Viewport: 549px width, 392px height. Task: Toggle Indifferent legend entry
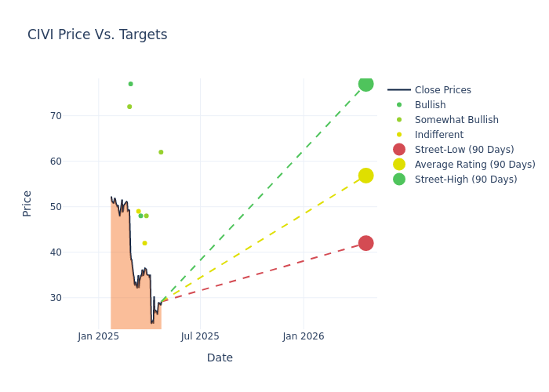[x=438, y=135]
